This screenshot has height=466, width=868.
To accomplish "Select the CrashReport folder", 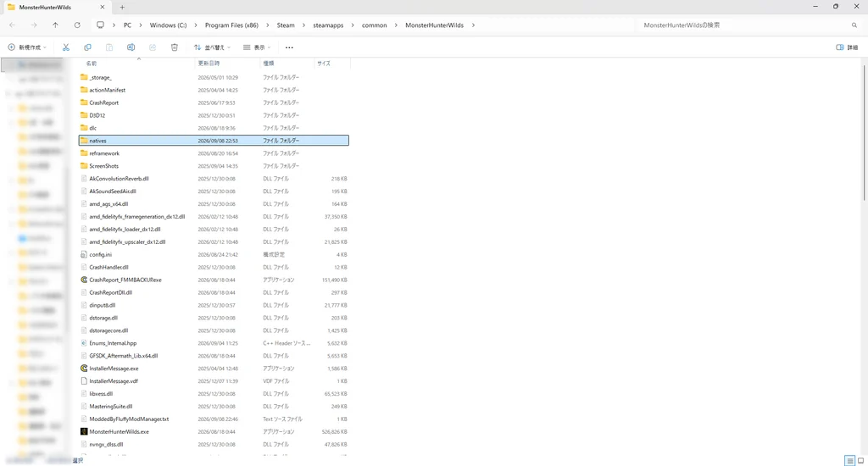I will [x=104, y=103].
